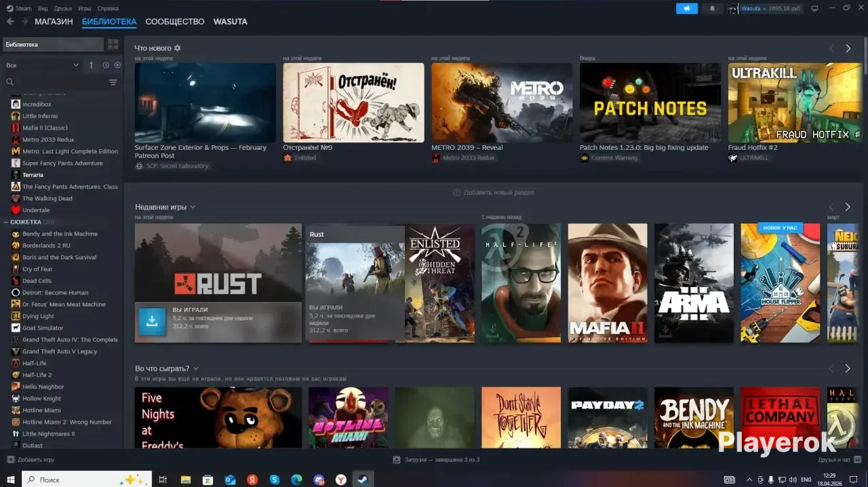
Task: Open the 'Друзья' menu
Action: coord(63,8)
